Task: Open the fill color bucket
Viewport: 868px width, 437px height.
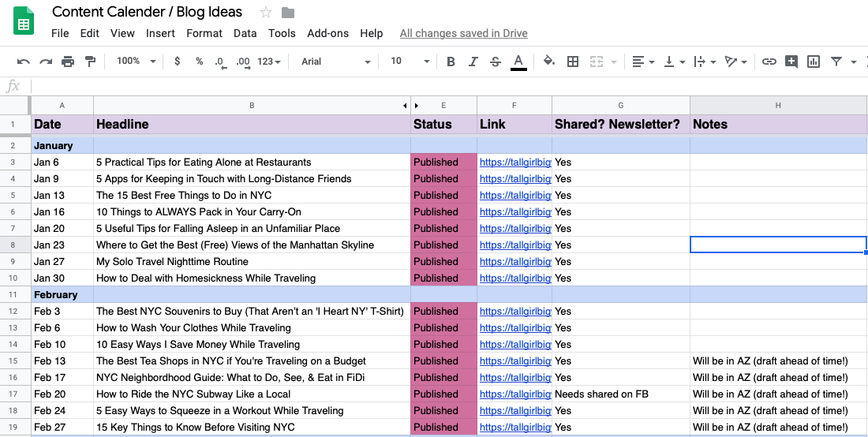Action: pos(549,61)
